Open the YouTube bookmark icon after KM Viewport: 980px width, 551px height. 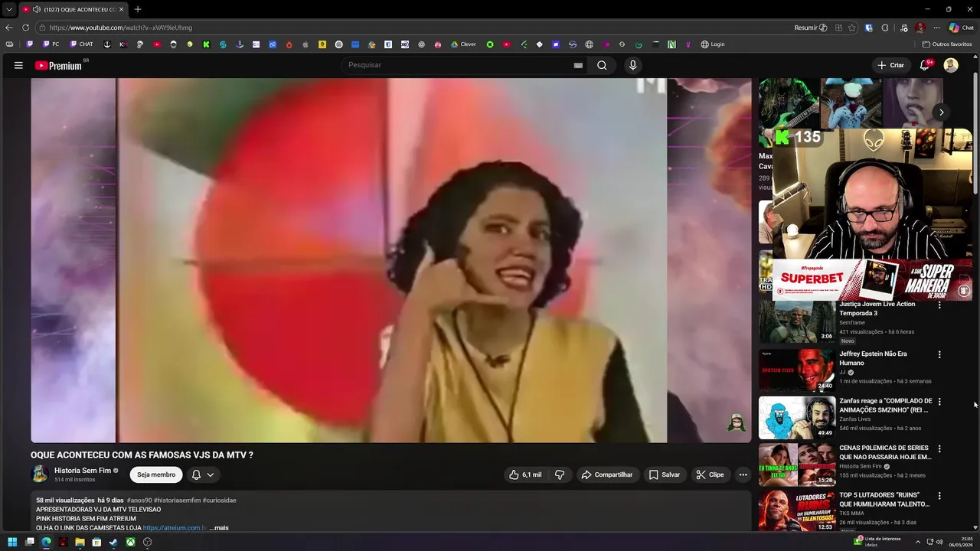(x=157, y=44)
